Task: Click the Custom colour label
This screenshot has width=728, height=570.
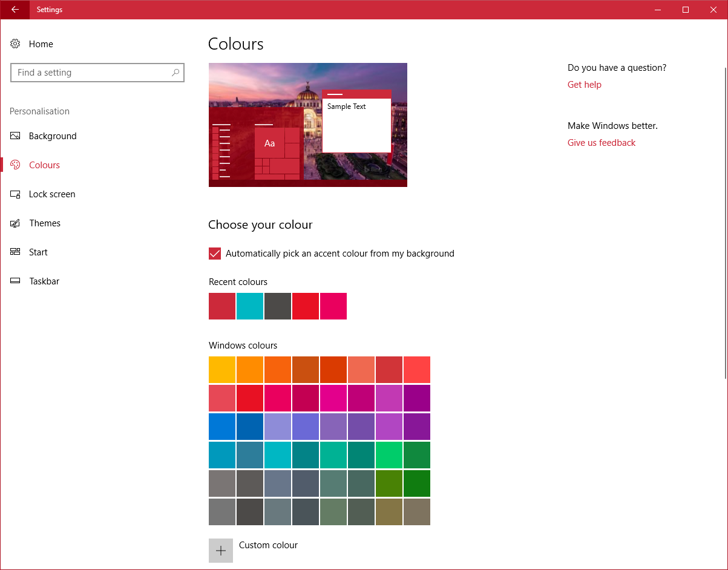Action: click(x=268, y=545)
